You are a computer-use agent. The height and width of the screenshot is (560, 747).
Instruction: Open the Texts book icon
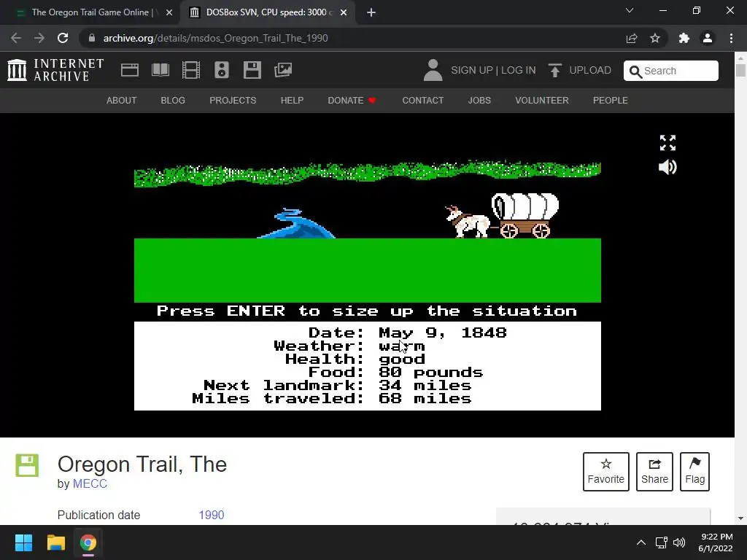point(160,70)
